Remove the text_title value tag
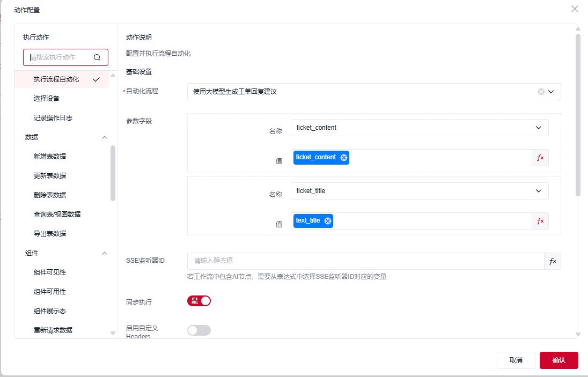This screenshot has width=588, height=377. (x=328, y=221)
